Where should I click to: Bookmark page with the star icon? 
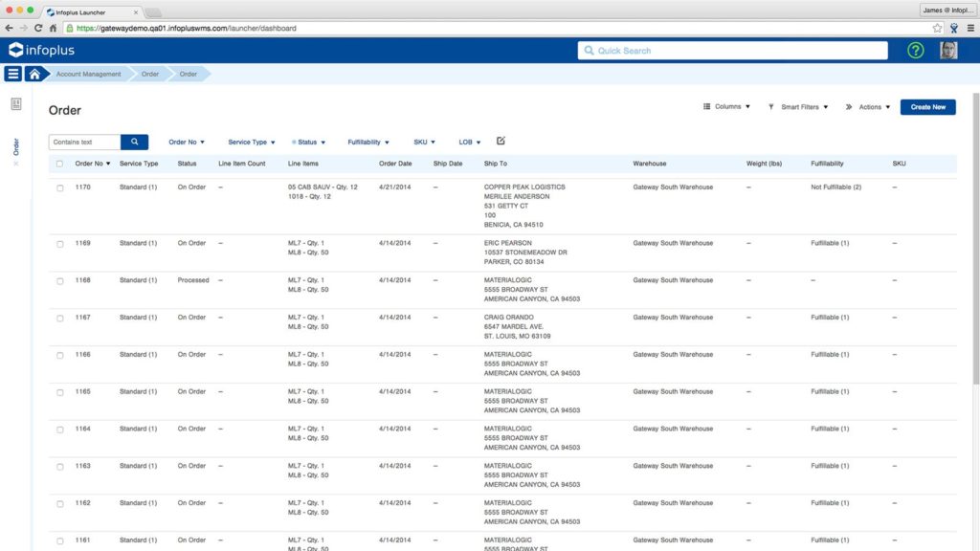[937, 29]
